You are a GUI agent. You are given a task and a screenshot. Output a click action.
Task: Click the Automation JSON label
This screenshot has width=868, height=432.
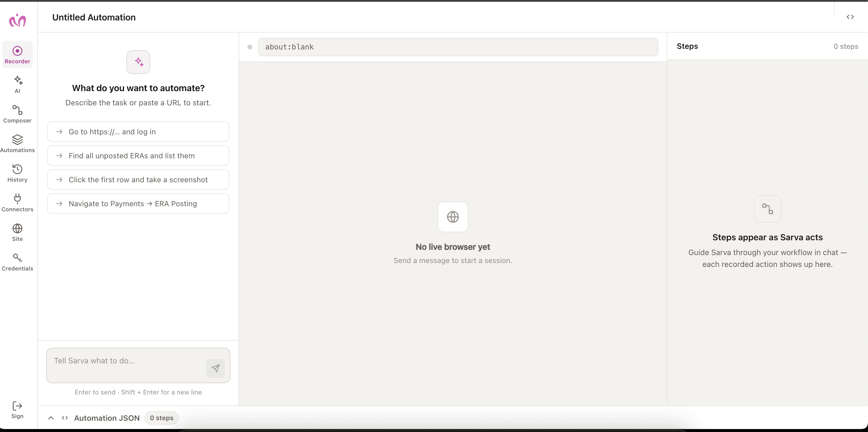point(107,418)
